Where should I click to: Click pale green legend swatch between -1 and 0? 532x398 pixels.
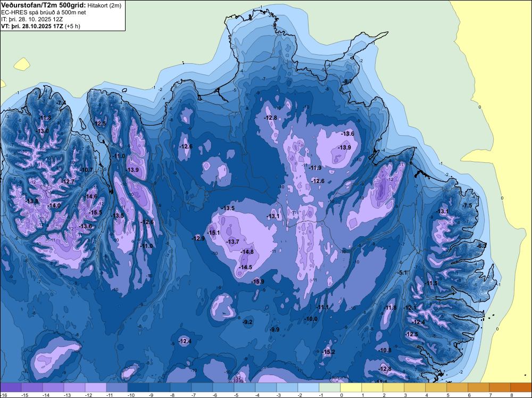coord(330,387)
